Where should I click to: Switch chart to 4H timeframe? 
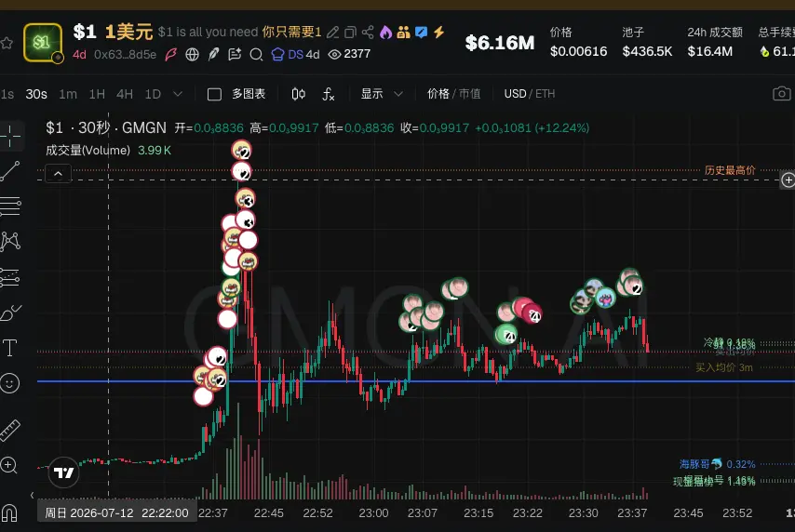[x=125, y=94]
